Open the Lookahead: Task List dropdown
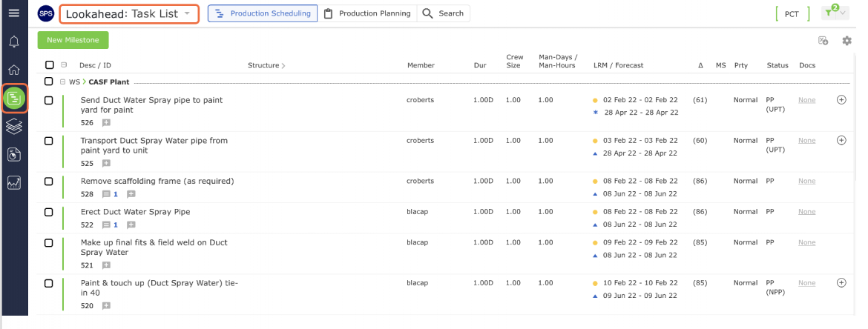 128,14
